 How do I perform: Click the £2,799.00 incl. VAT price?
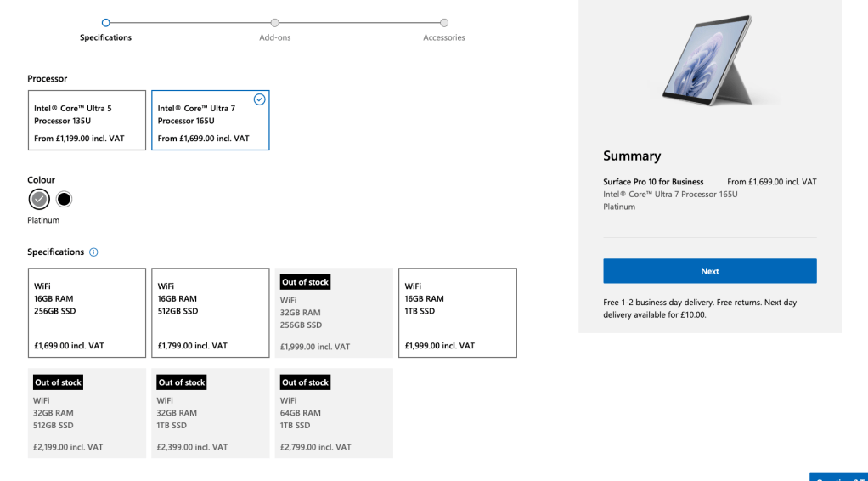[316, 447]
